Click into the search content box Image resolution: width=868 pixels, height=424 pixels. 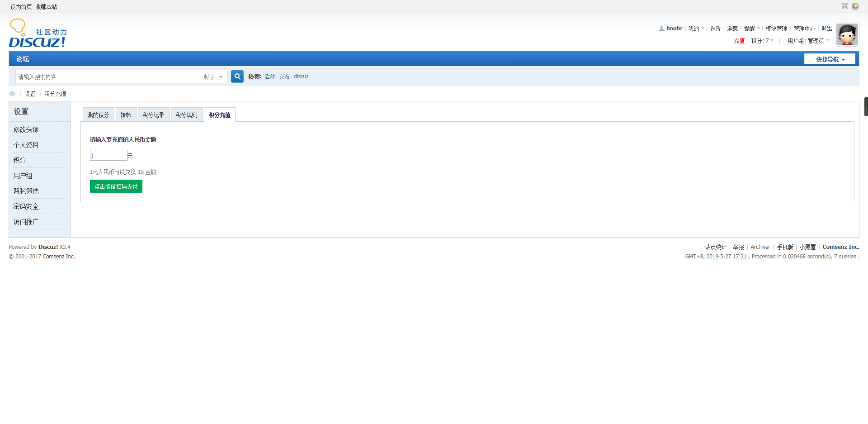coord(108,77)
